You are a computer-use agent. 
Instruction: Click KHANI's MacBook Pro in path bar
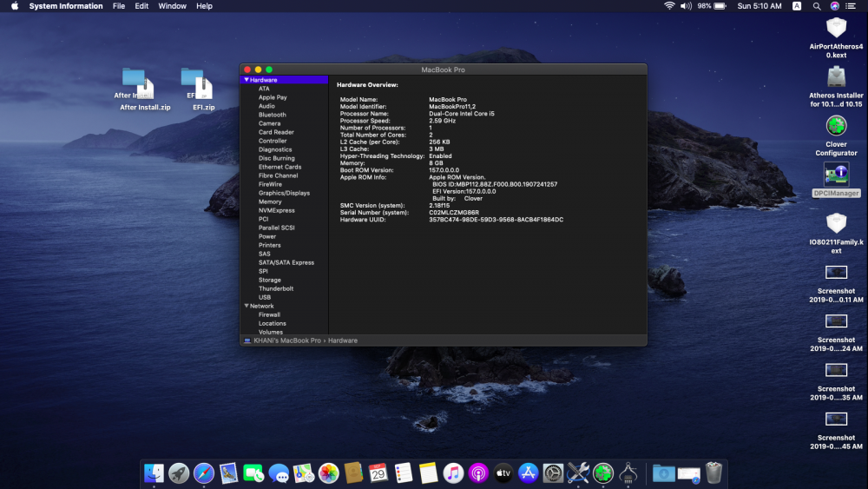(x=286, y=340)
